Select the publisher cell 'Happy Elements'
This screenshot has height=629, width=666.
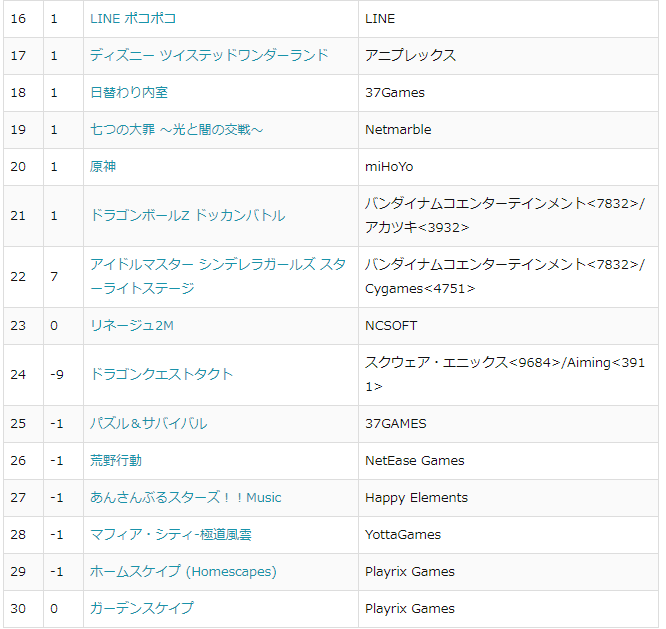(x=508, y=498)
